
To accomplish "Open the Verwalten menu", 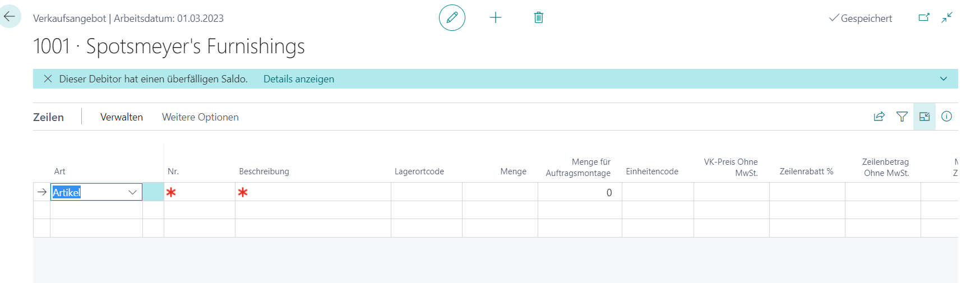I will 122,117.
